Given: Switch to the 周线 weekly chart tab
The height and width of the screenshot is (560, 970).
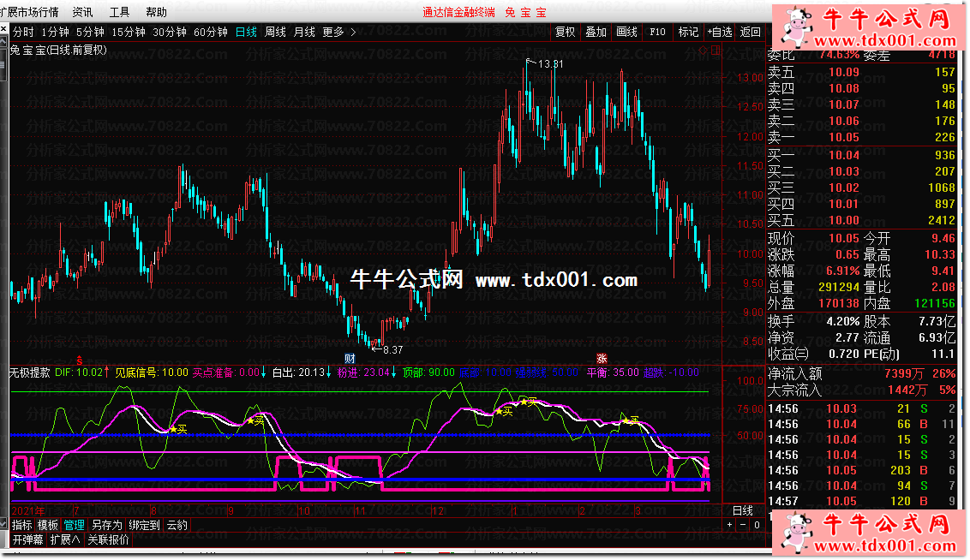Looking at the screenshot, I should (x=275, y=32).
